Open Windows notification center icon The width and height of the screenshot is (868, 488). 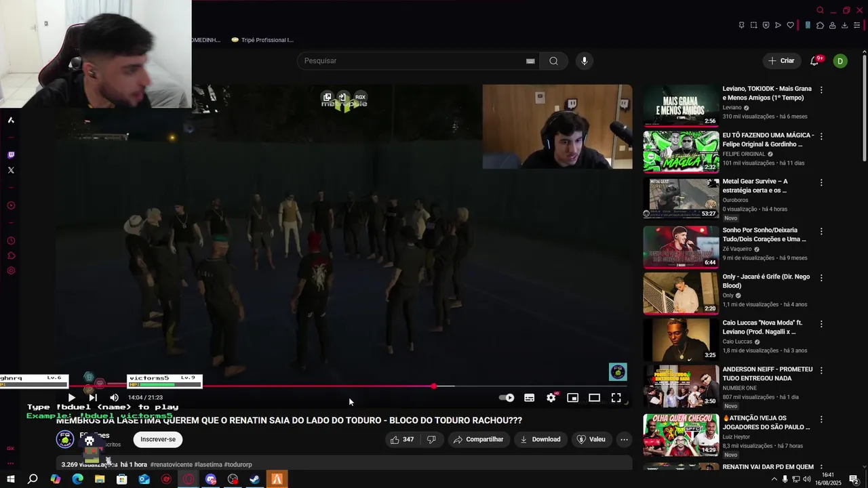[x=854, y=480]
